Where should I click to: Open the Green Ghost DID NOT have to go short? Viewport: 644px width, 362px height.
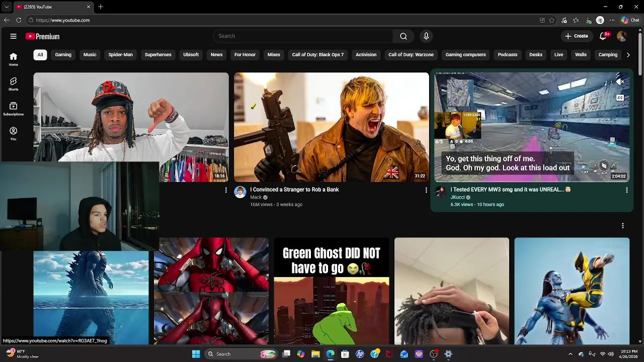click(332, 291)
